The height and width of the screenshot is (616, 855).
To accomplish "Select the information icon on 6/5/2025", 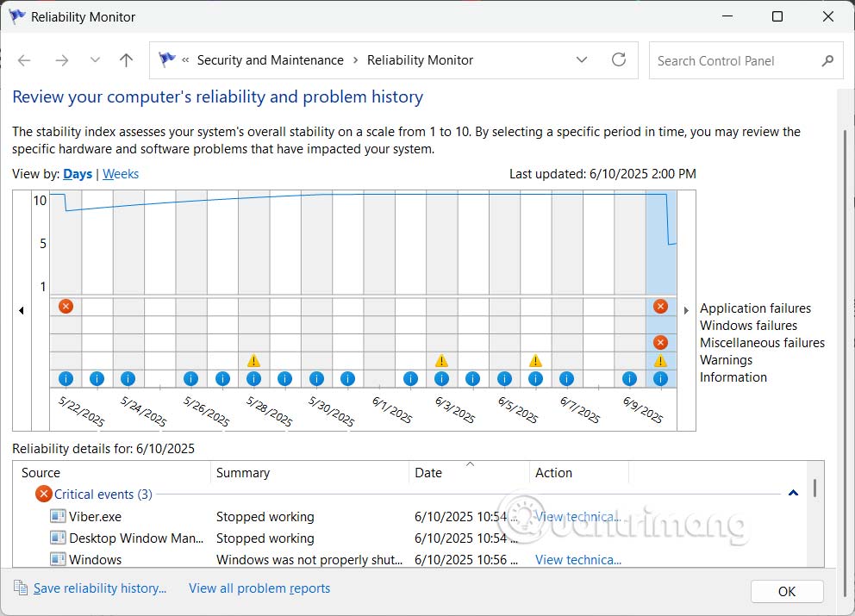I will [504, 378].
